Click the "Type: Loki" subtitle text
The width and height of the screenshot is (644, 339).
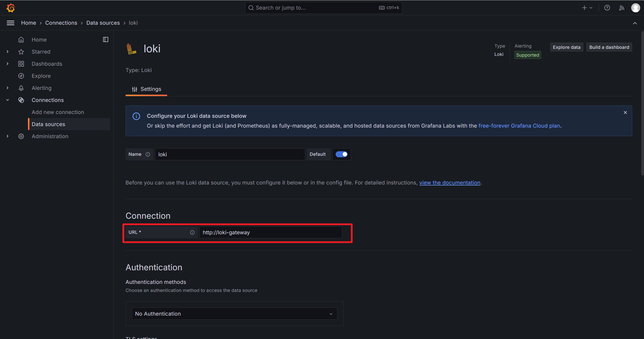[x=139, y=70]
